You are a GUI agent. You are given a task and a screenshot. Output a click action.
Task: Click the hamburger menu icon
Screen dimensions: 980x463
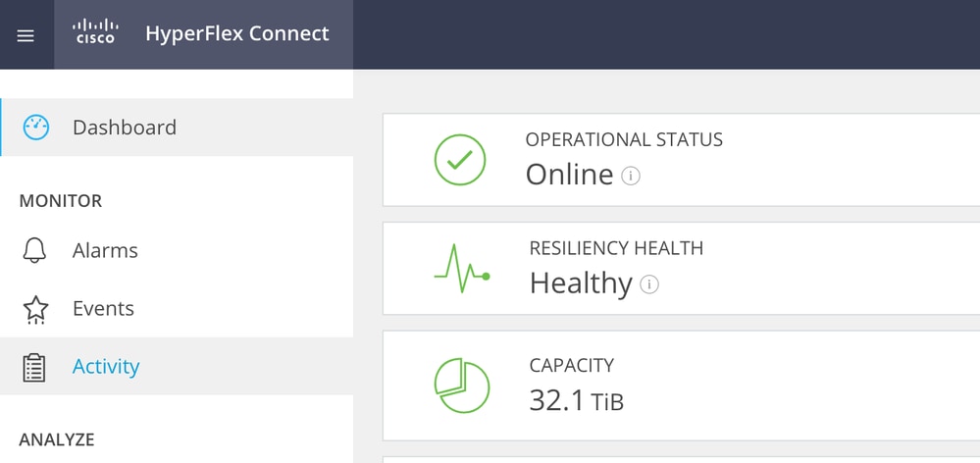(26, 35)
